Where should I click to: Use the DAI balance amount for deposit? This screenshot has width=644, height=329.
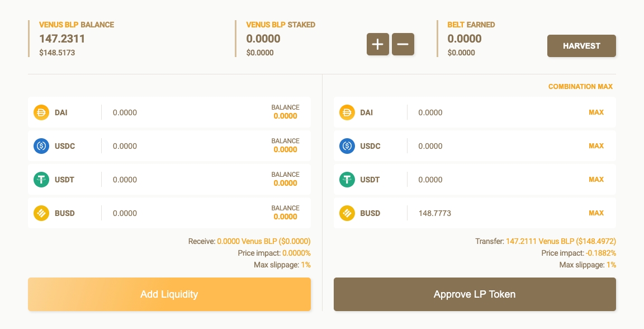pos(285,116)
